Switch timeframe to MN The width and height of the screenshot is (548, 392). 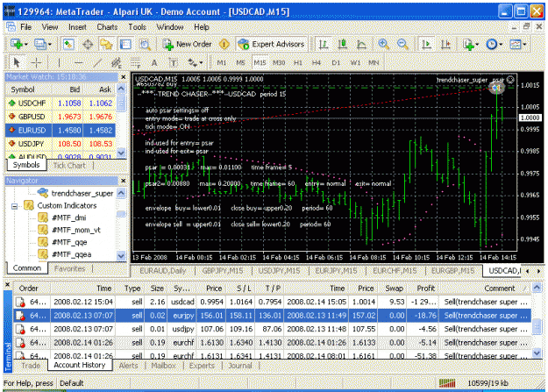374,62
